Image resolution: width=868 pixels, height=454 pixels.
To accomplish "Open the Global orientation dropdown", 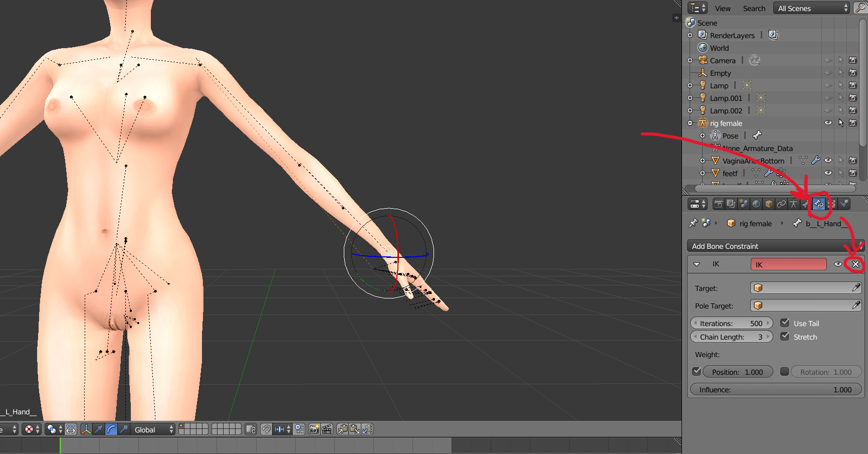I will [153, 429].
